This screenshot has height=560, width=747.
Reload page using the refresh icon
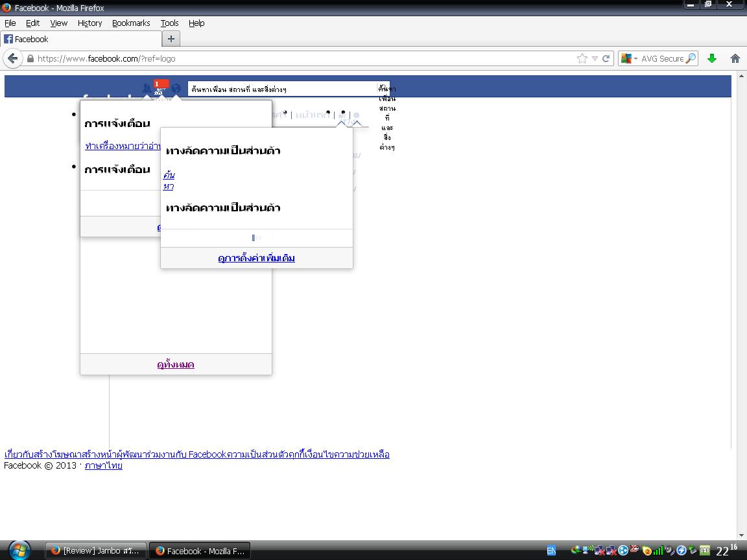pyautogui.click(x=606, y=58)
